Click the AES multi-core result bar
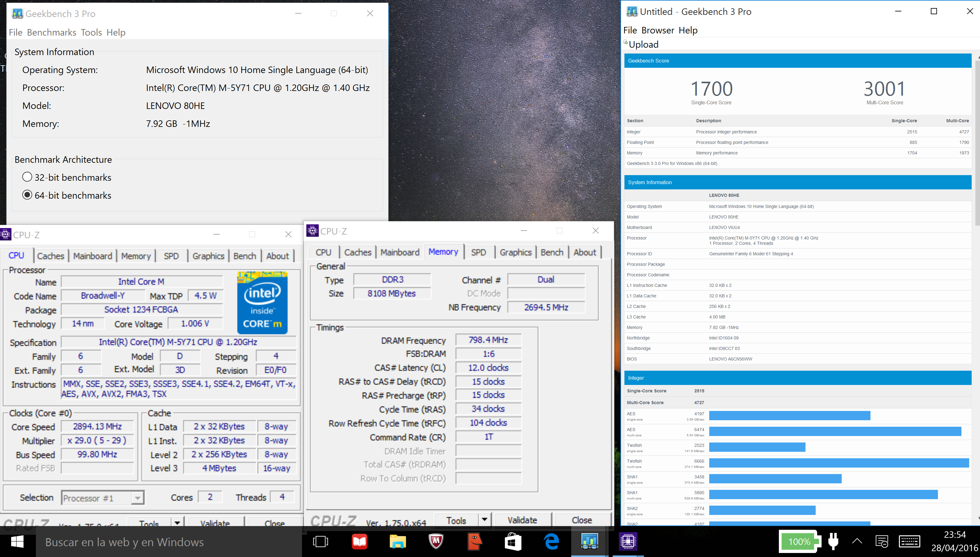Screen dimensions: 980x557 (835, 431)
